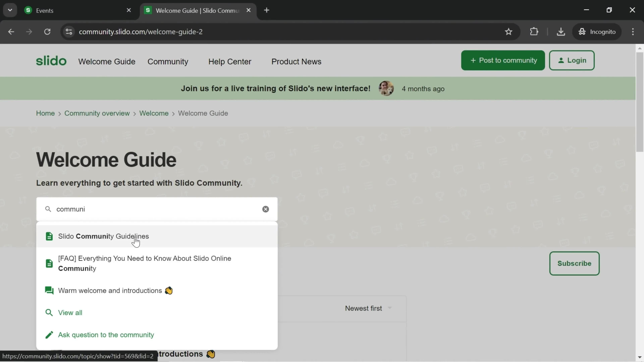Open FAQ Slido Online Community result
The image size is (644, 362).
157,263
